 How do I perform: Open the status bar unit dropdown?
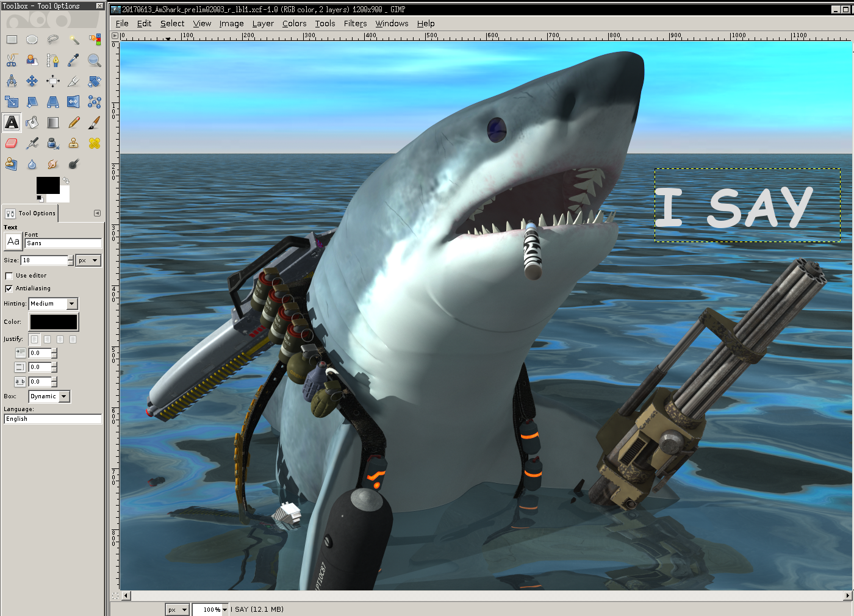pos(177,609)
